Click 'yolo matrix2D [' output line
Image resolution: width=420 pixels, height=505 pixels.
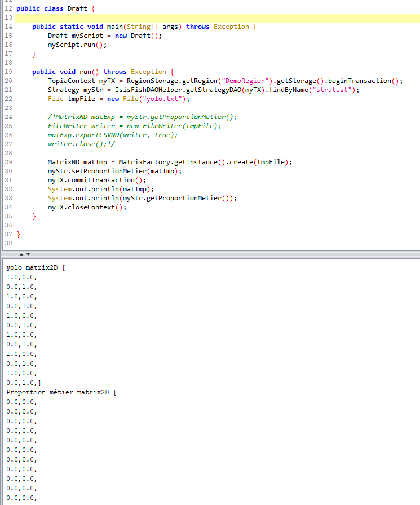point(36,267)
